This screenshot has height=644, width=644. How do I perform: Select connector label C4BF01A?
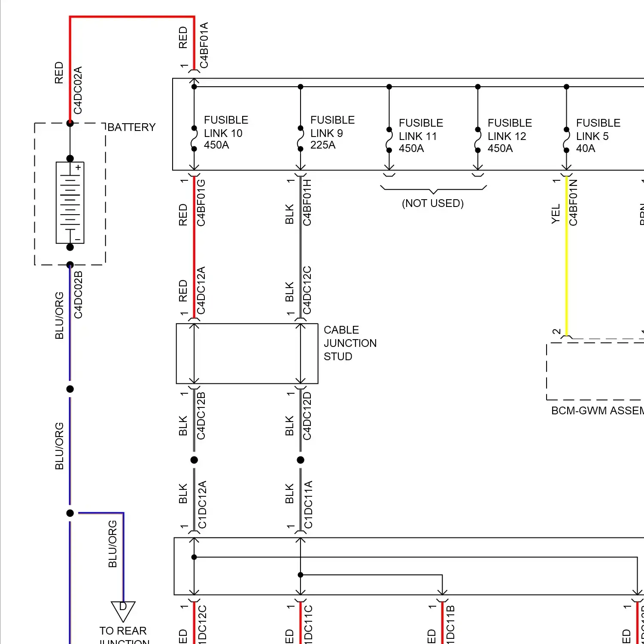[x=204, y=45]
